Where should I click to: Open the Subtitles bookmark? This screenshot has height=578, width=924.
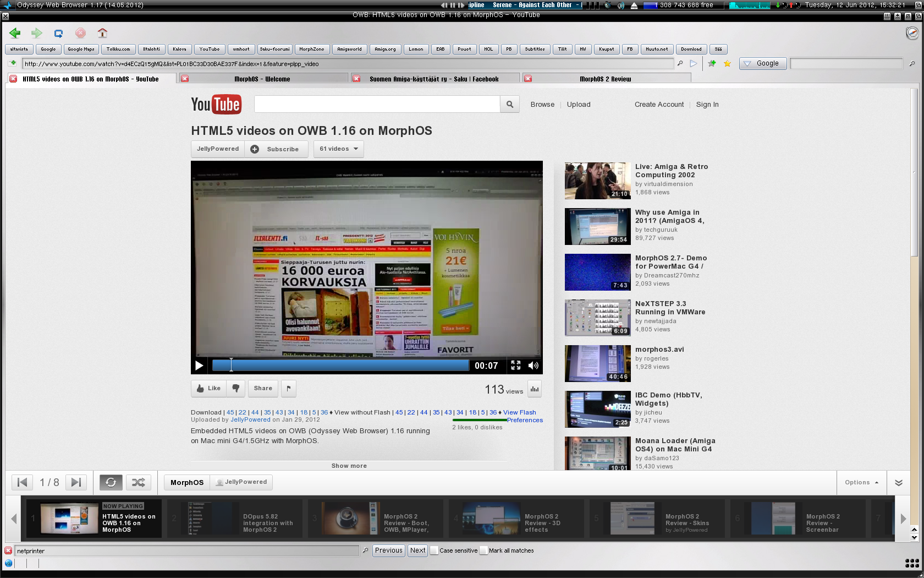[x=535, y=49]
